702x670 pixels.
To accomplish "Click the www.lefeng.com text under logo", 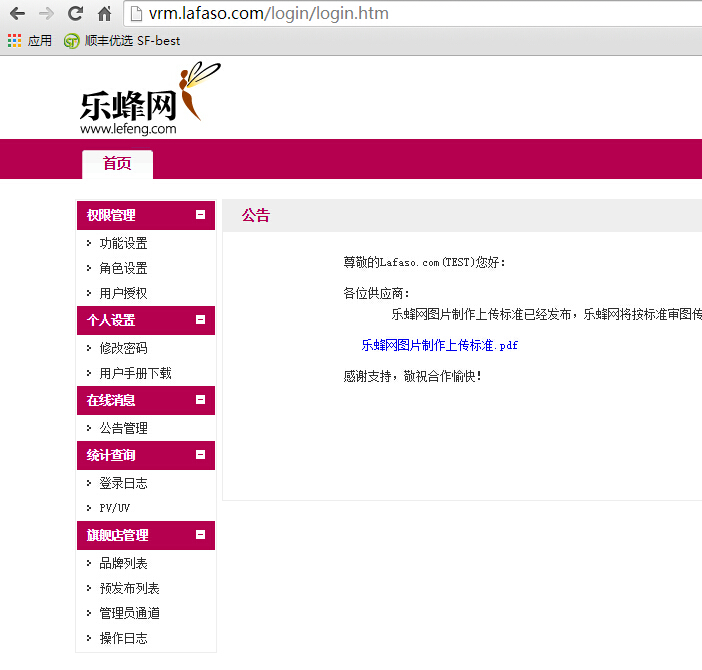I will pyautogui.click(x=128, y=129).
